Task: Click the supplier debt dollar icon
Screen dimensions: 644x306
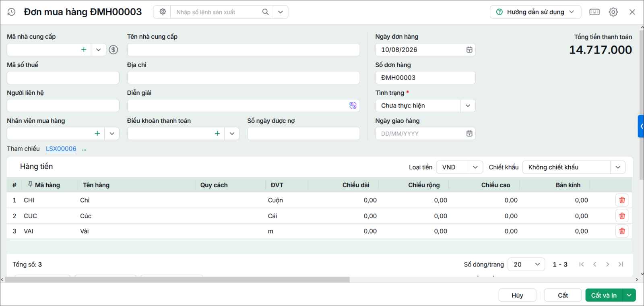Action: 114,50
